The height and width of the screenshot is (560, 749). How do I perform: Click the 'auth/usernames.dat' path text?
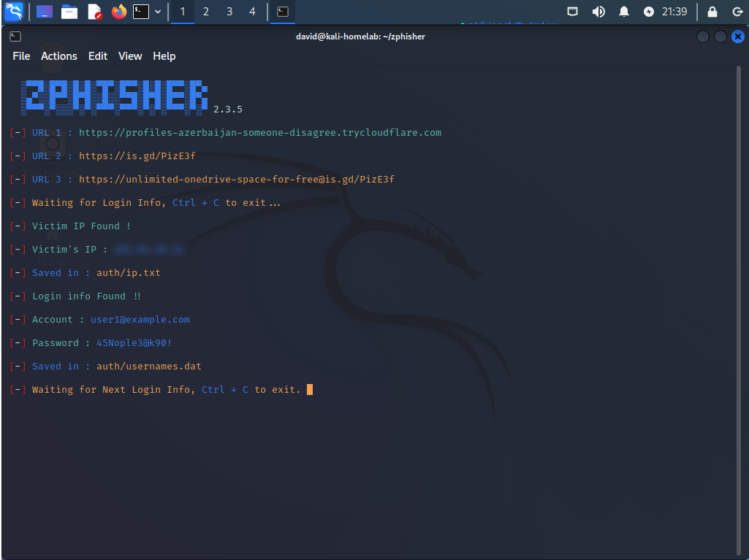[x=149, y=367]
